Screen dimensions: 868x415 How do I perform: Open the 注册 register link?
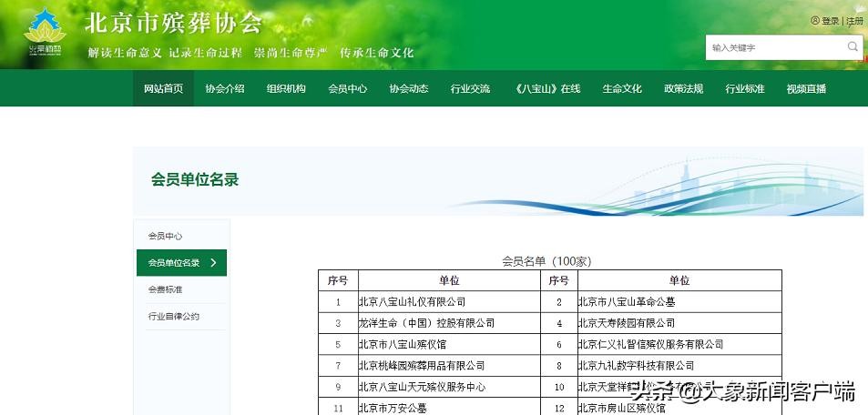point(855,21)
